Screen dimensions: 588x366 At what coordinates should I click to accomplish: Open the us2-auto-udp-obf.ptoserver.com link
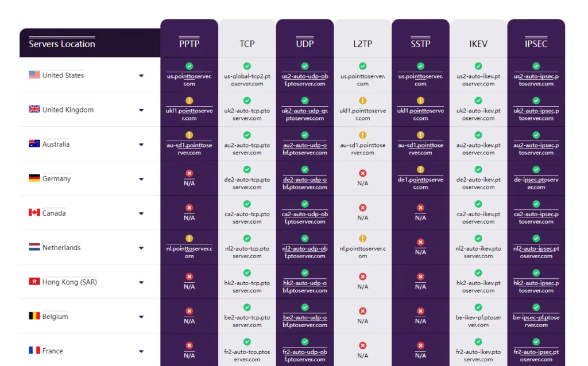point(304,80)
